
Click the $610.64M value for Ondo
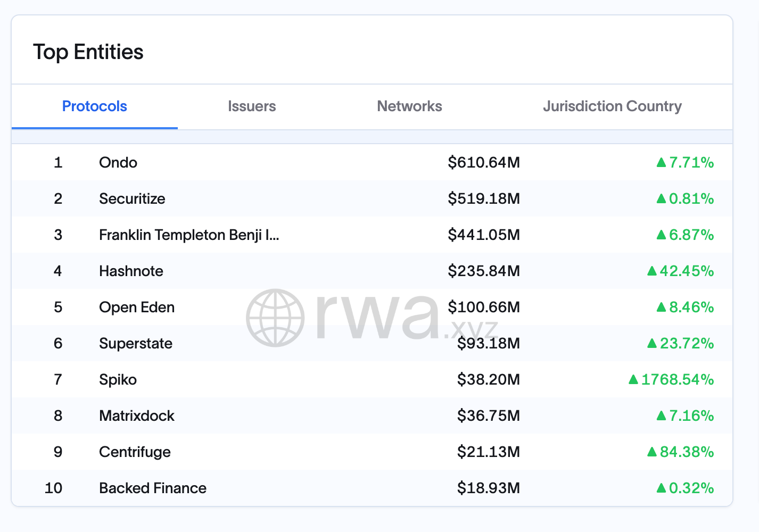pos(484,163)
